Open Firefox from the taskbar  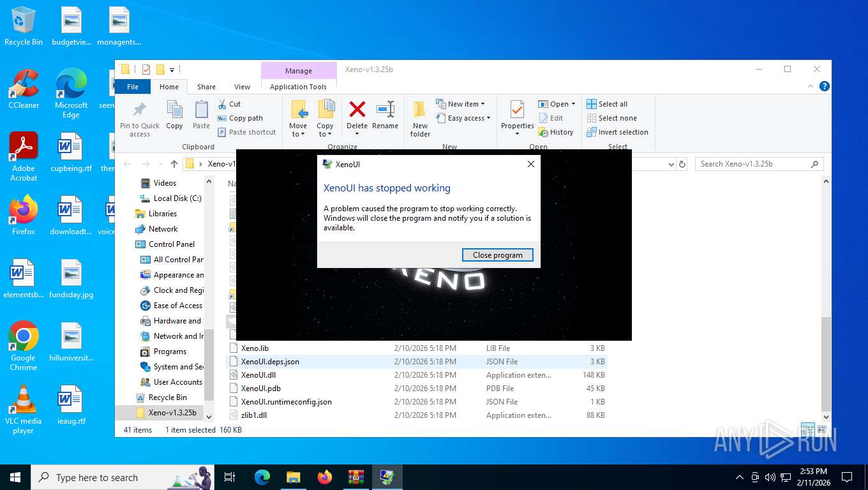coord(325,477)
